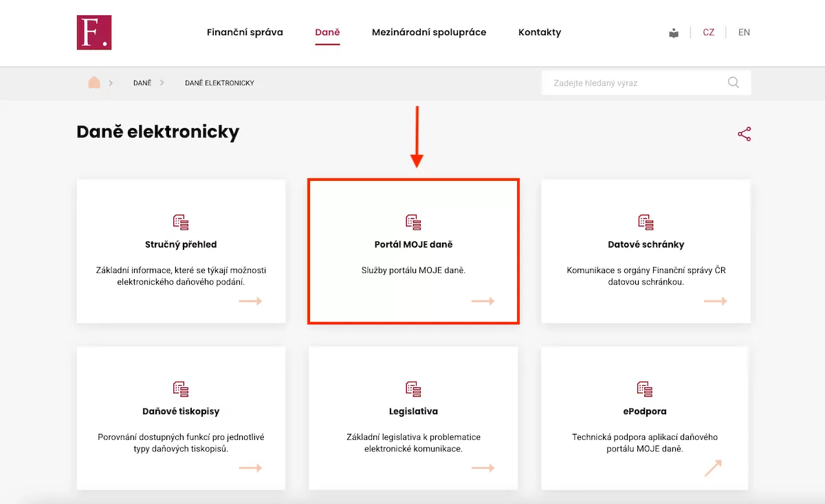Screen dimensions: 825x504
Task: Click the ePodpora diagonal arrow icon
Action: point(714,468)
